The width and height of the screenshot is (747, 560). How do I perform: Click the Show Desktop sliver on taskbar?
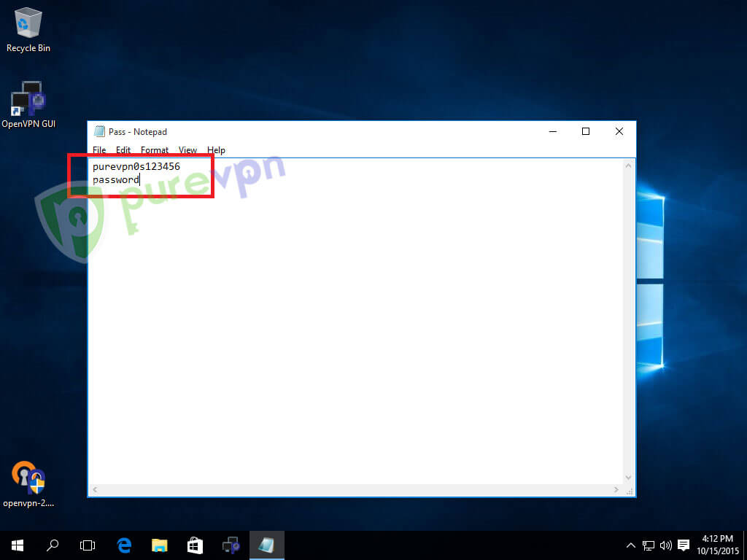tap(745, 545)
